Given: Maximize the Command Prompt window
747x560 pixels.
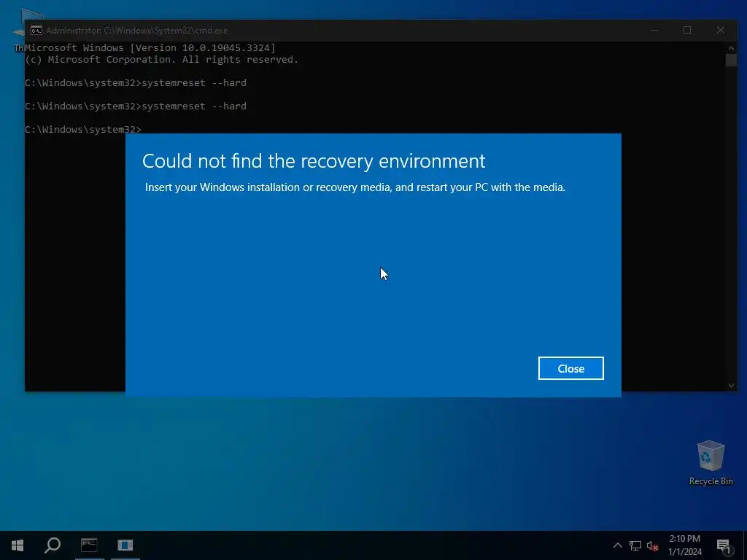Looking at the screenshot, I should pos(687,30).
